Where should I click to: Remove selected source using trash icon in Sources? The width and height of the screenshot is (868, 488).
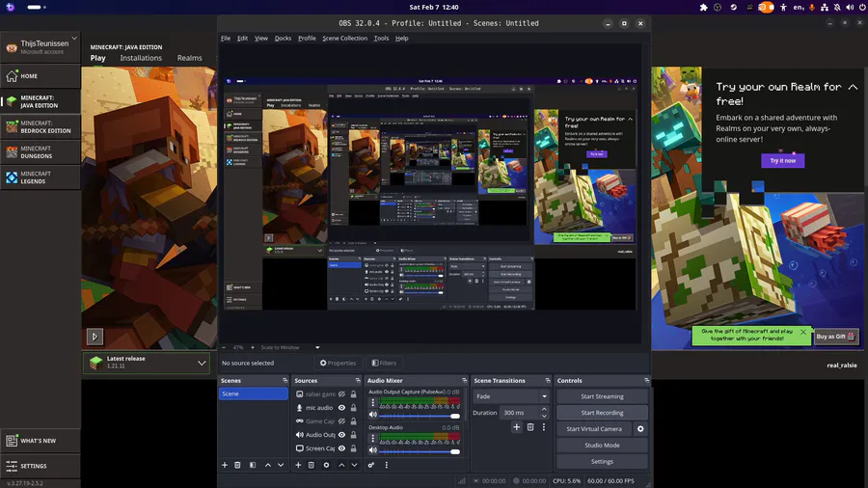tap(312, 465)
